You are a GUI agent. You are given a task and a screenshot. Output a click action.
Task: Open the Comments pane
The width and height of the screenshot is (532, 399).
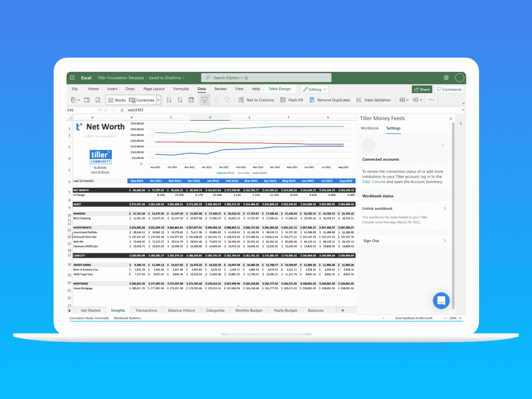pos(449,89)
